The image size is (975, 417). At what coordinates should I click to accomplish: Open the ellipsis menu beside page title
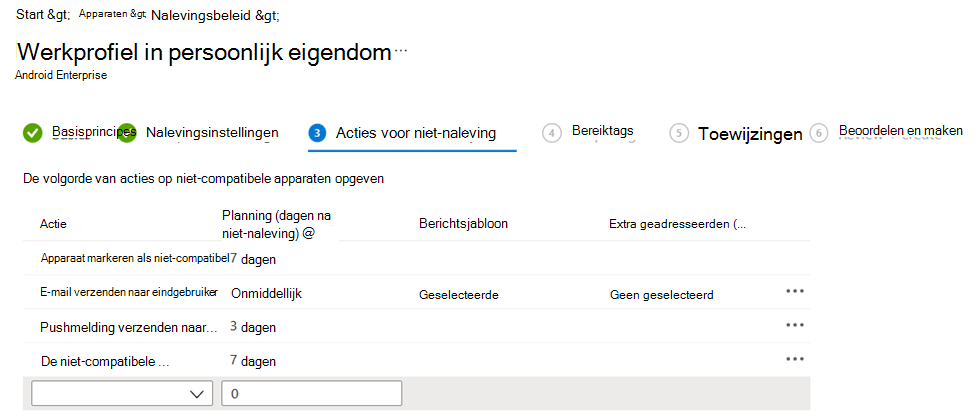click(x=401, y=52)
